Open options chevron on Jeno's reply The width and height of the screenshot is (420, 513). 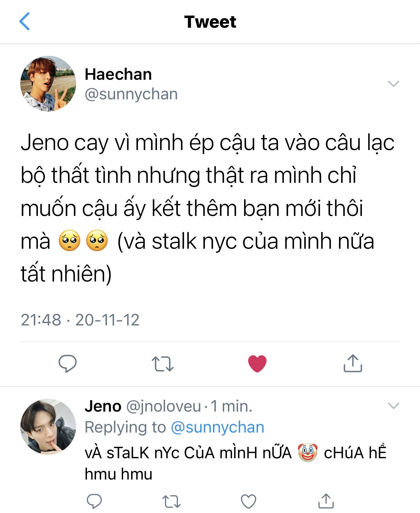(394, 406)
